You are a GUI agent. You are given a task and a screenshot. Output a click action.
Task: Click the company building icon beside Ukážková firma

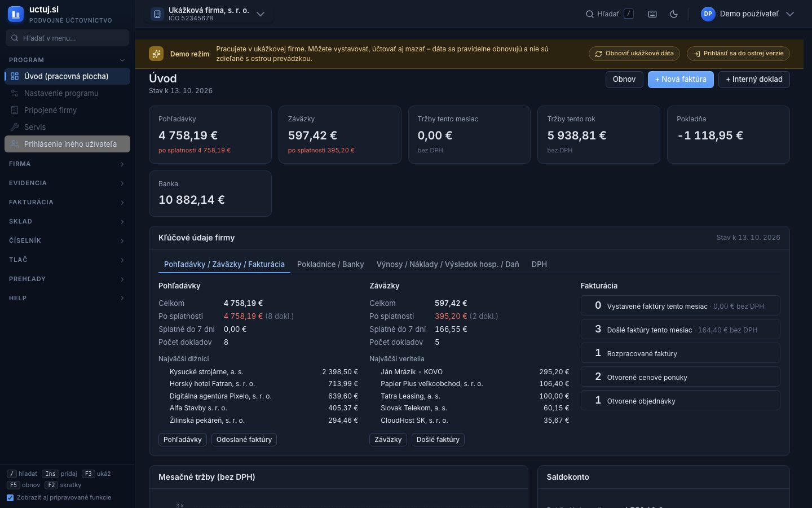(157, 14)
